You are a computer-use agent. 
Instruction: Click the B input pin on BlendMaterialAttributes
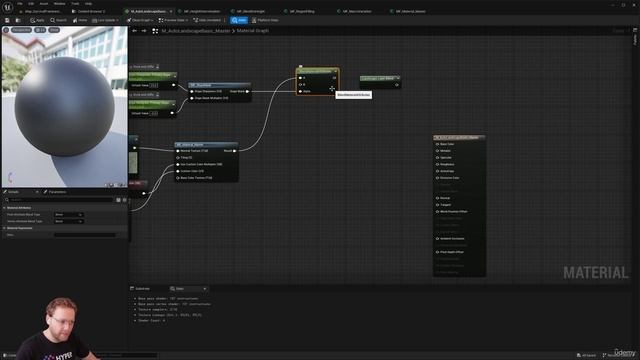(x=300, y=84)
